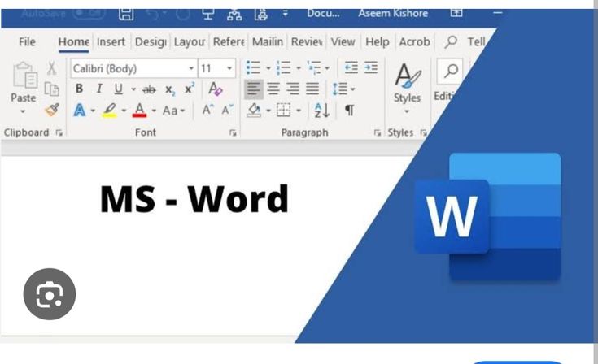
Task: Decrease font size with the shrink font icon
Action: pos(227,110)
